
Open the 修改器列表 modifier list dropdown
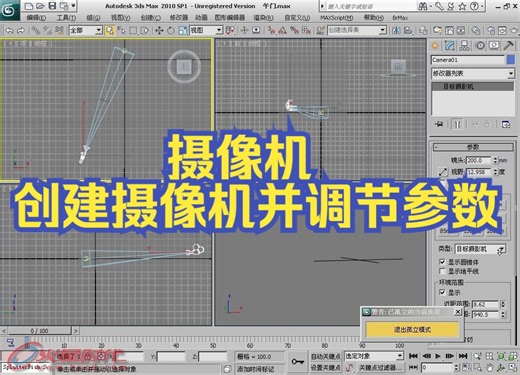point(473,73)
